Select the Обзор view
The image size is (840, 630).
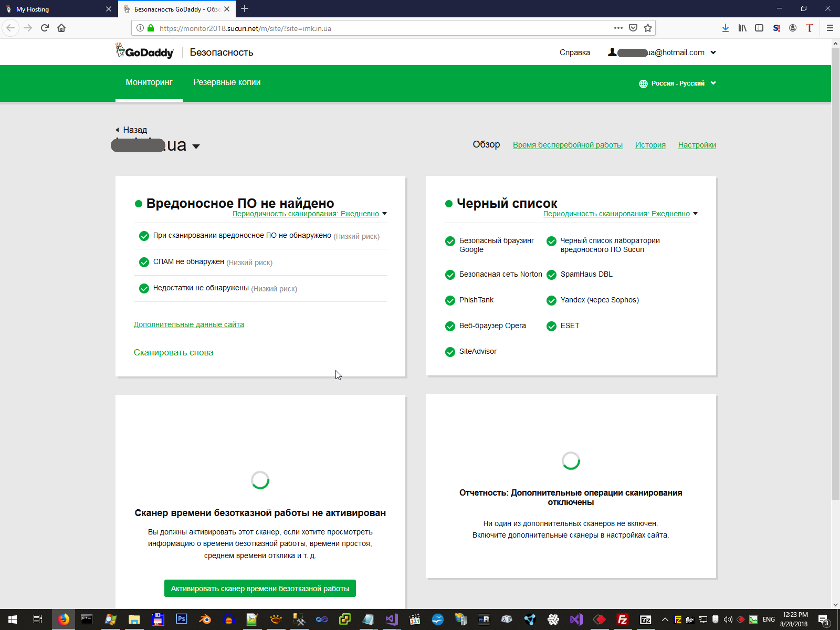pos(486,144)
